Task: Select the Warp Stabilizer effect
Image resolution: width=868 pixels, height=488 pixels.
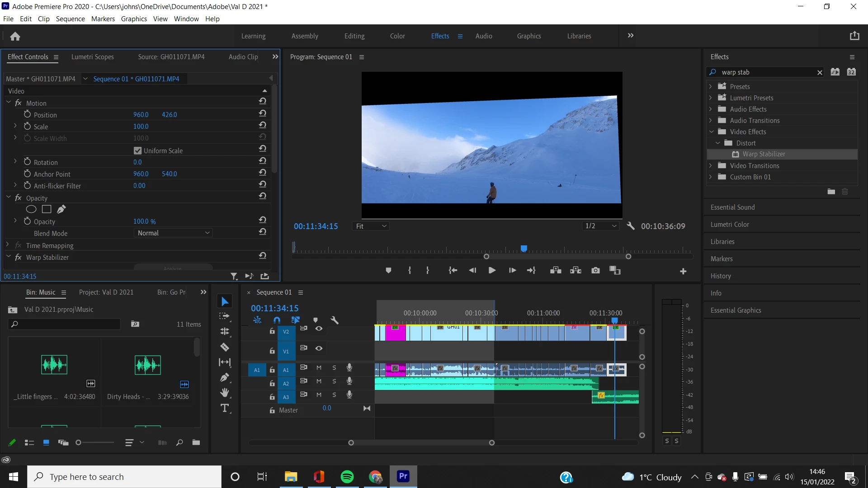Action: pos(764,154)
